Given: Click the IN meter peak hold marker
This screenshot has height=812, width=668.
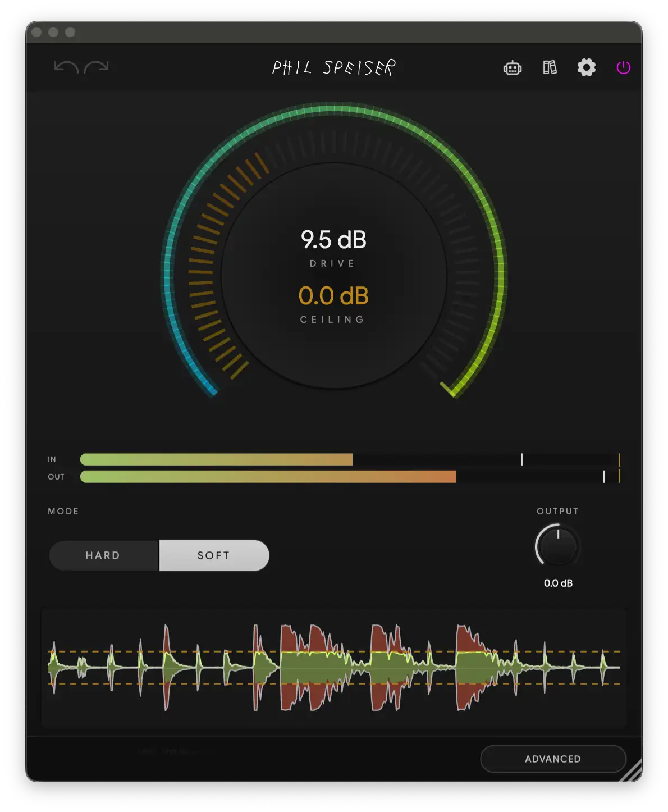Looking at the screenshot, I should coord(521,459).
